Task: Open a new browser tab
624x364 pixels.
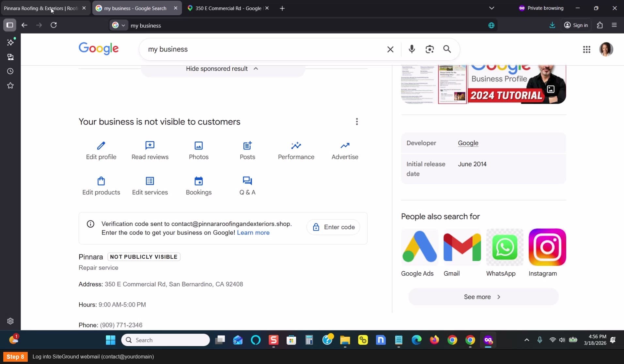Action: click(x=282, y=8)
